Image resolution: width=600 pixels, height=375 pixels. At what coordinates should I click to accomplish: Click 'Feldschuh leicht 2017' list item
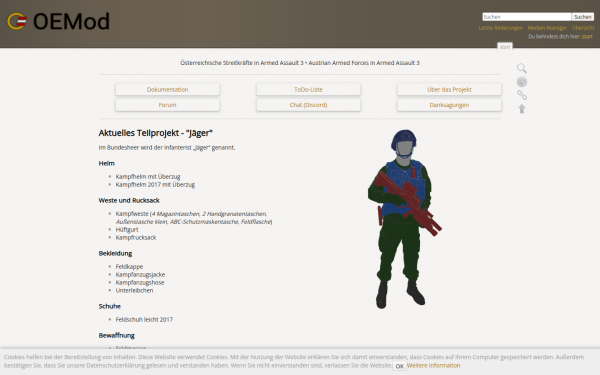click(x=144, y=320)
